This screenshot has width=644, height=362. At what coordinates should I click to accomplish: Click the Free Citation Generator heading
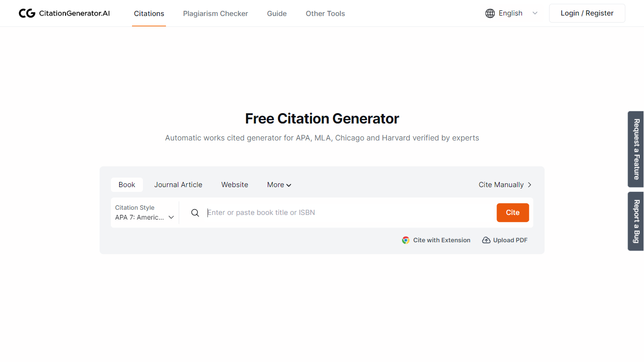point(322,118)
